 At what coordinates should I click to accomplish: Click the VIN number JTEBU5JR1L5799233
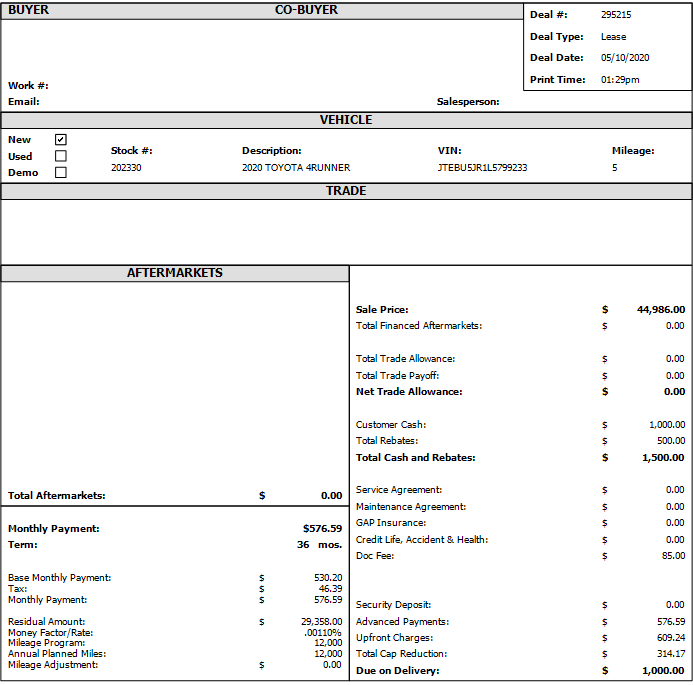(x=482, y=168)
